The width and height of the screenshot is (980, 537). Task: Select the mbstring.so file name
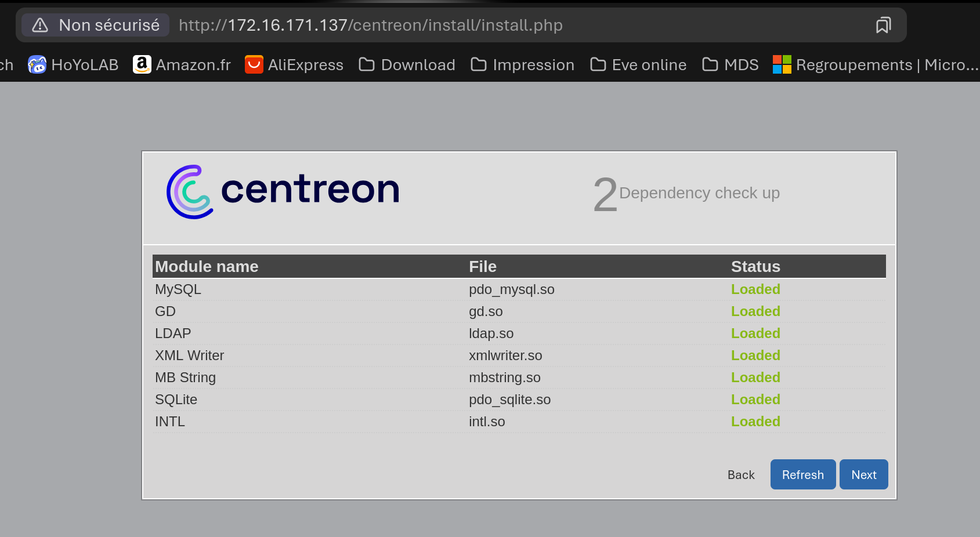pyautogui.click(x=505, y=378)
